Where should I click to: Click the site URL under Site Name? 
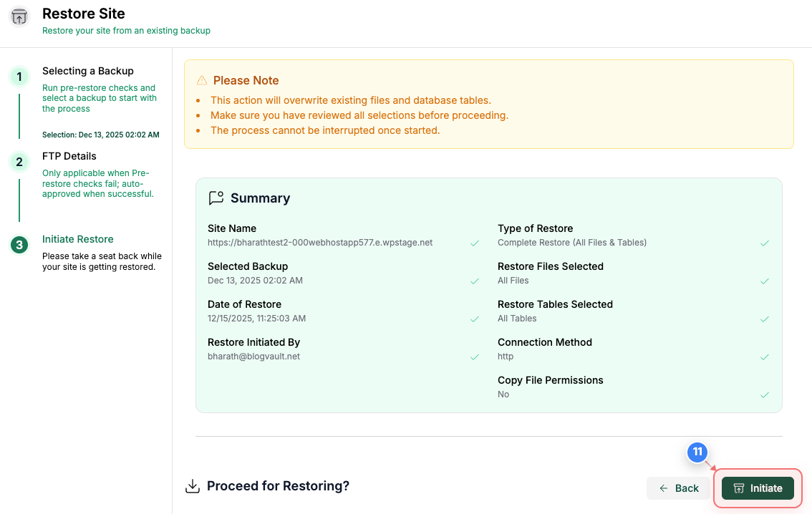tap(320, 243)
